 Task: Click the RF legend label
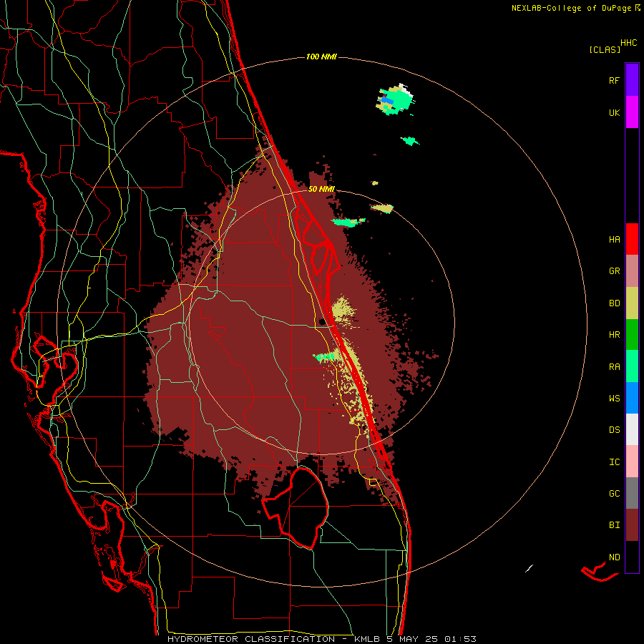pyautogui.click(x=614, y=80)
